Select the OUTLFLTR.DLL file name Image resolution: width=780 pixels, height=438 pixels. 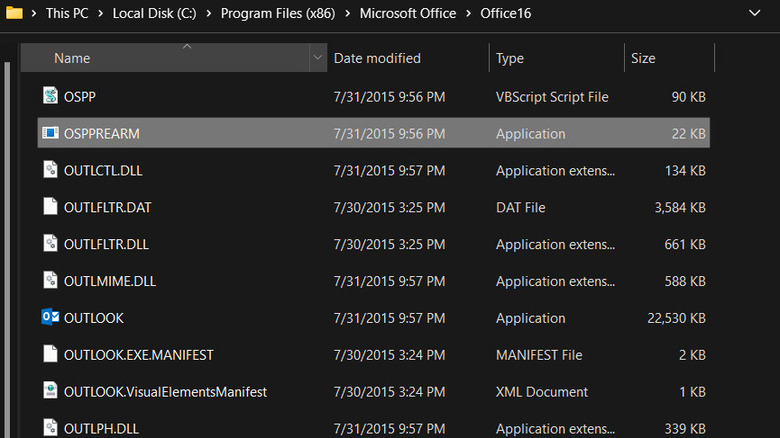point(106,244)
